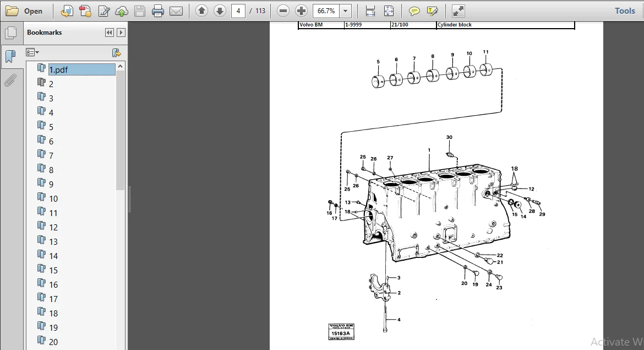Zoom out with the minus button
The height and width of the screenshot is (350, 644).
[283, 10]
